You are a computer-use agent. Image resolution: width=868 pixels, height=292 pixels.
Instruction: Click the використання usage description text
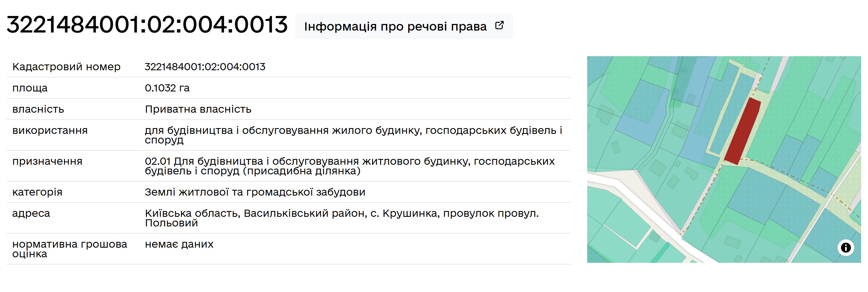[353, 135]
